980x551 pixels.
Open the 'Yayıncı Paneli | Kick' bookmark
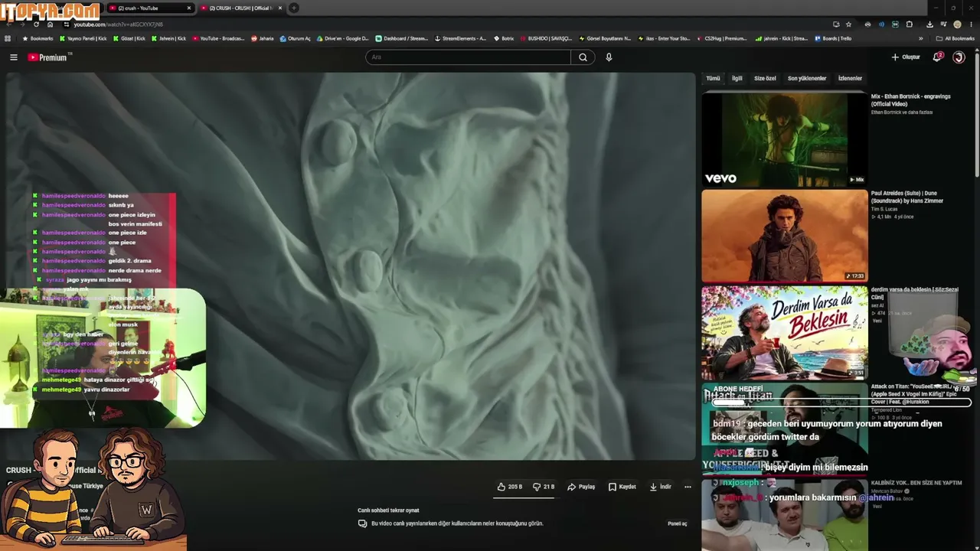click(x=83, y=38)
